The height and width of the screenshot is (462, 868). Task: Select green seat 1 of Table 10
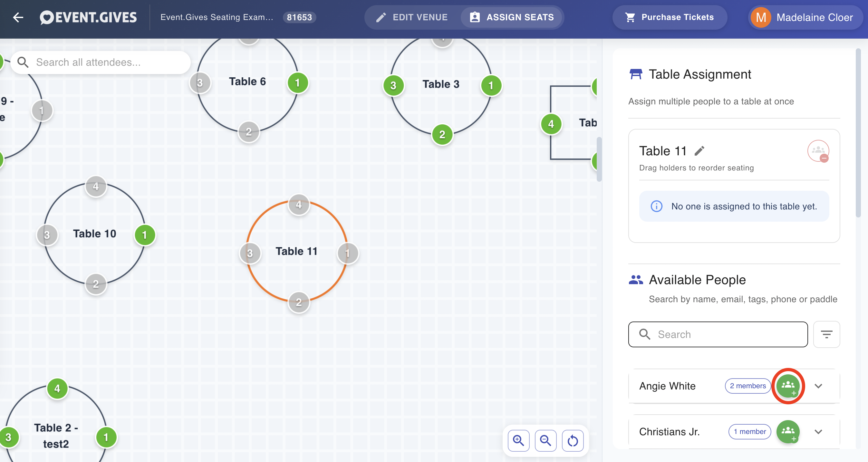tap(145, 235)
